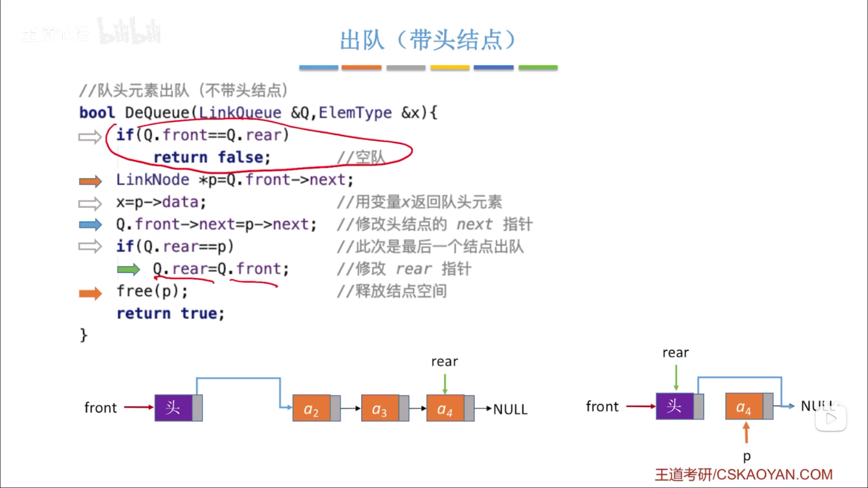This screenshot has height=488, width=868.
Task: Click the orange arrow beside LinkNode line
Action: (x=90, y=181)
